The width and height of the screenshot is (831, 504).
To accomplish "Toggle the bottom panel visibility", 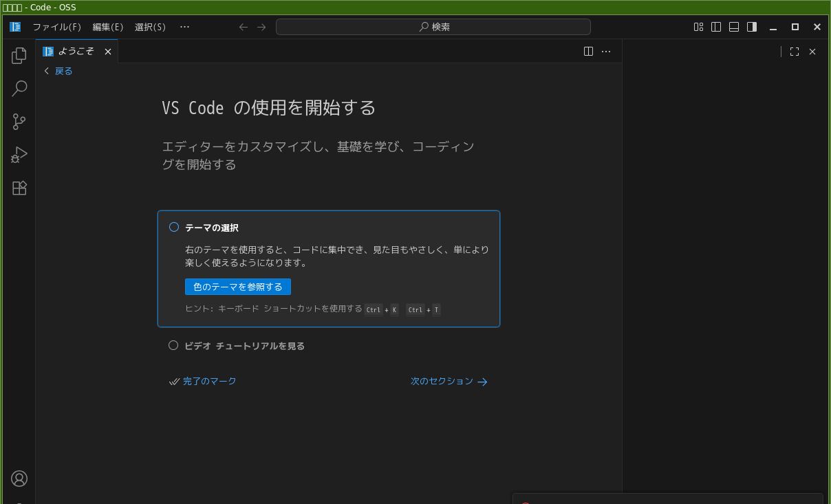I will click(x=734, y=27).
